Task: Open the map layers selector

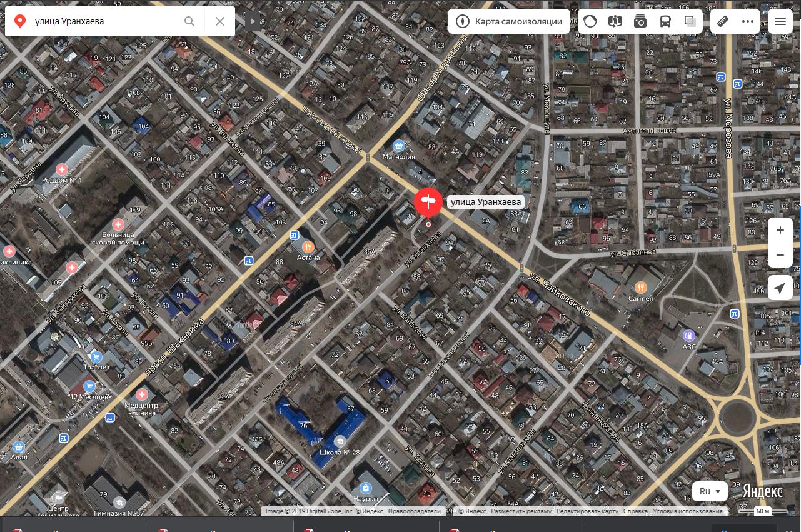Action: click(x=690, y=21)
